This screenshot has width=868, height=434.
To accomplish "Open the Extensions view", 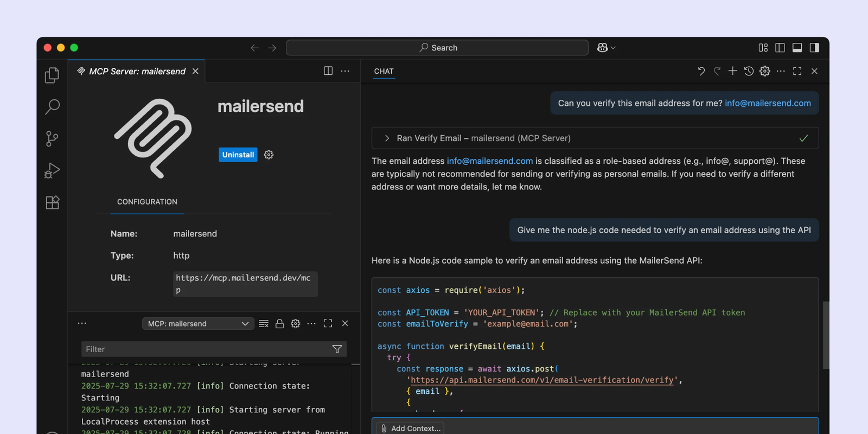I will 52,203.
